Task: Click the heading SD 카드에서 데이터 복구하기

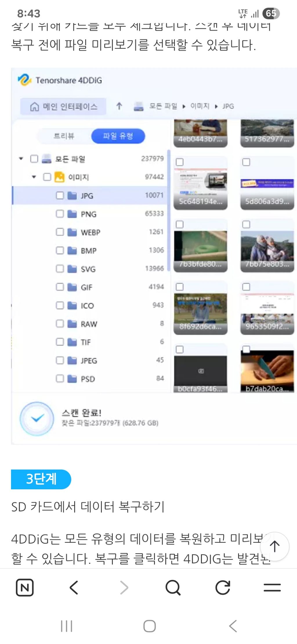Action: pyautogui.click(x=88, y=507)
